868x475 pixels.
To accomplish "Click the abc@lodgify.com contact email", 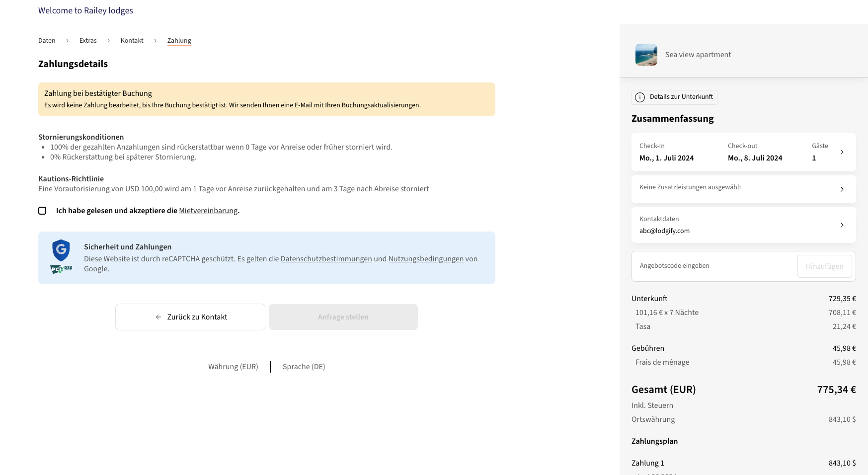I will (x=664, y=231).
